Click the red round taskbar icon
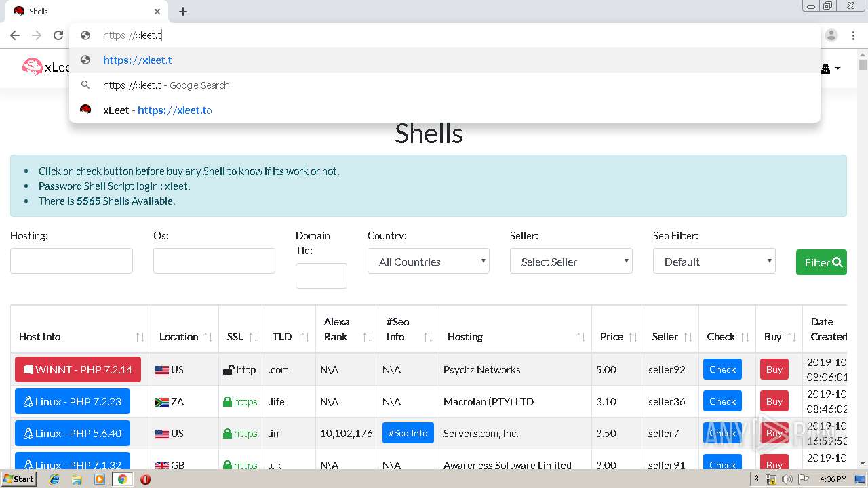868x488 pixels. tap(145, 479)
